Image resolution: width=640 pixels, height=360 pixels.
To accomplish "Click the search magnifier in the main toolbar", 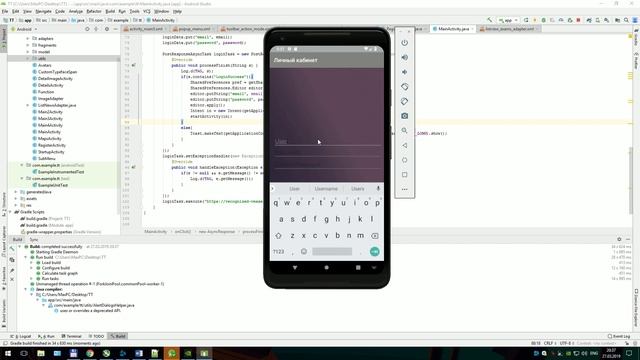I will click(626, 20).
